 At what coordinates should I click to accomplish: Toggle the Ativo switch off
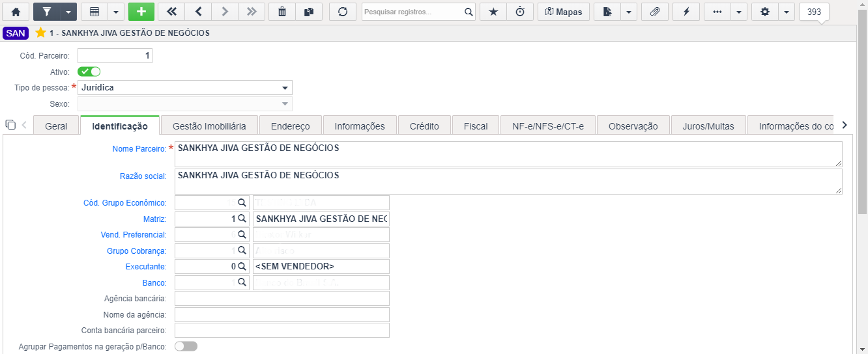coord(89,72)
